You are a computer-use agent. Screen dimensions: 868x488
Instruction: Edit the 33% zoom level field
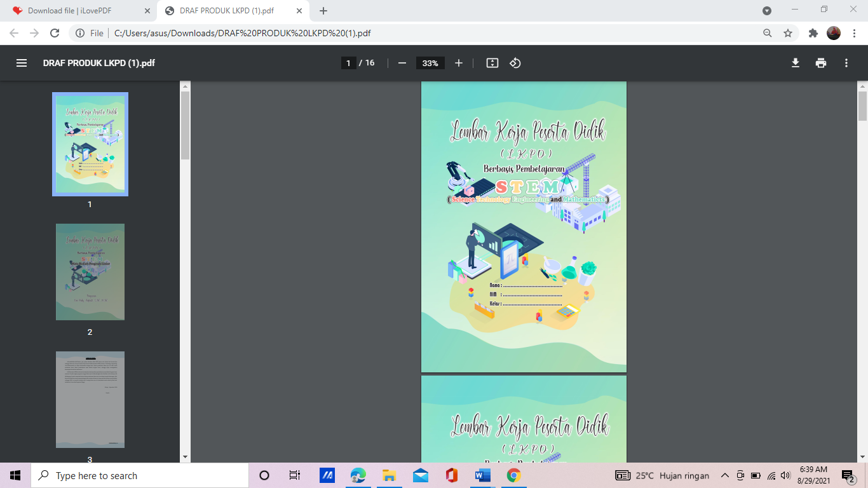click(x=430, y=63)
